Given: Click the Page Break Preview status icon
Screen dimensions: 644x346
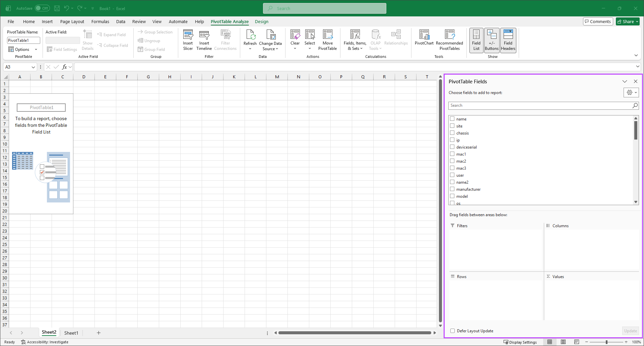Looking at the screenshot, I should 576,342.
